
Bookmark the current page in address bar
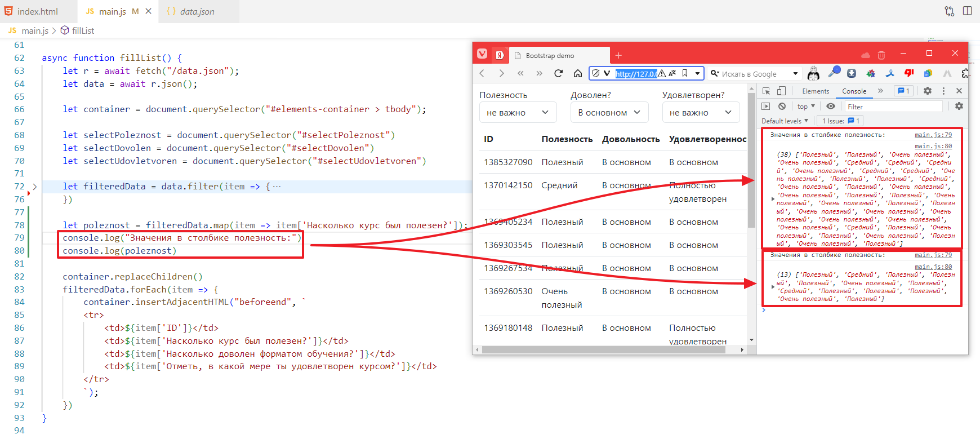tap(685, 73)
